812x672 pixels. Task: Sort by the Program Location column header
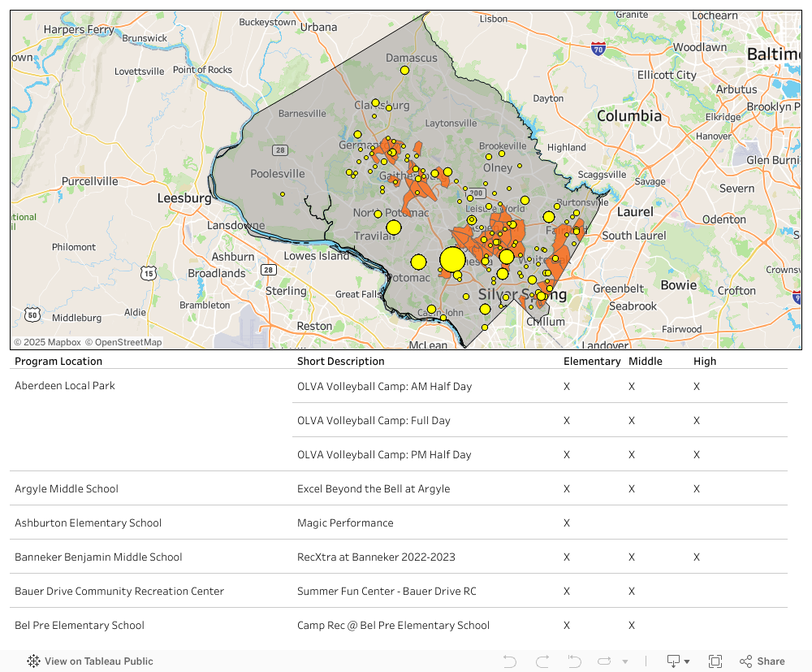pyautogui.click(x=58, y=361)
